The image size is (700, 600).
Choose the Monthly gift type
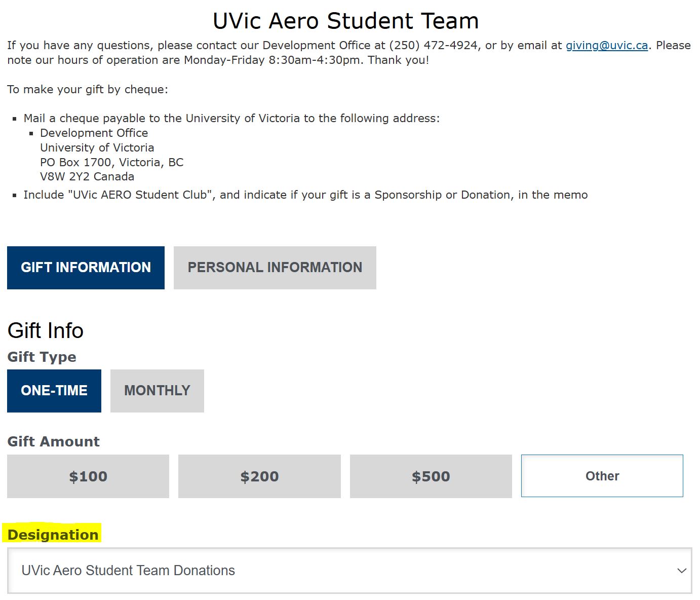(x=157, y=391)
